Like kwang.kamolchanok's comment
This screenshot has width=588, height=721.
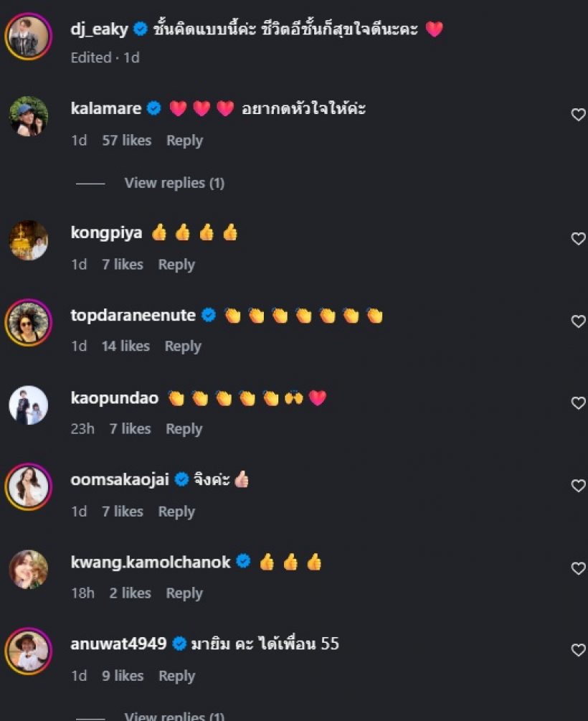(x=578, y=568)
